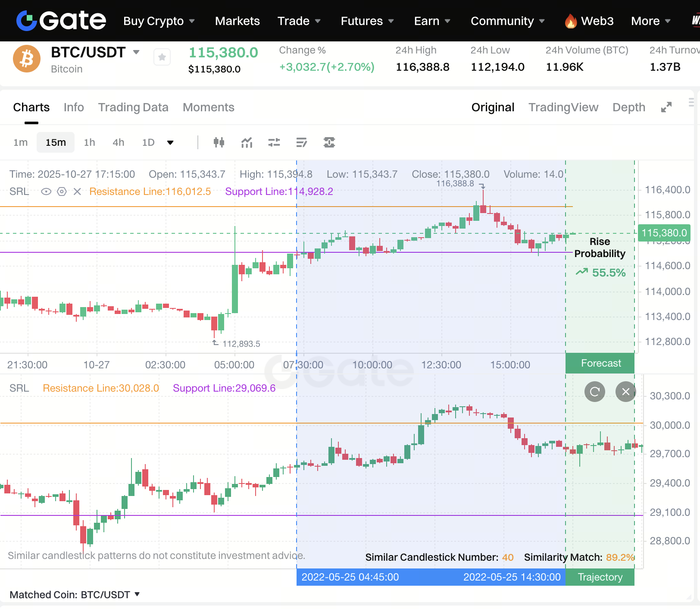Add BTC/USDT to favorites star
The height and width of the screenshot is (609, 700).
pos(162,57)
